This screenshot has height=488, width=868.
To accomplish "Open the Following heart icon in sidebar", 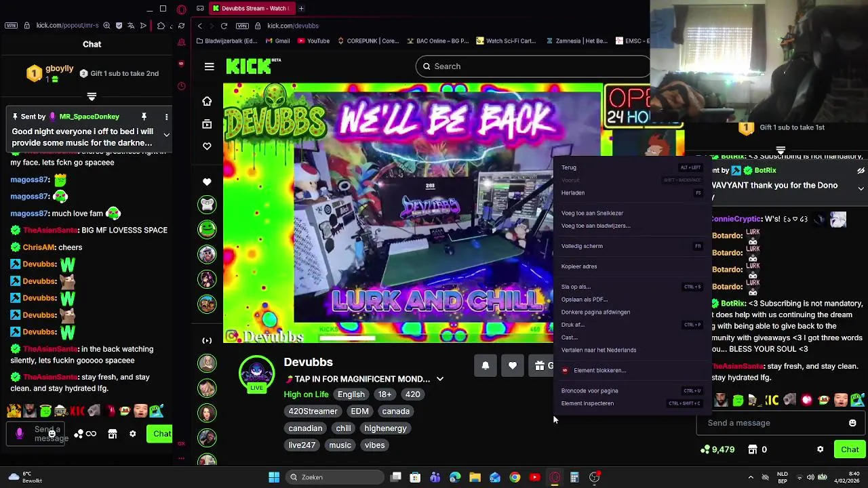I will pyautogui.click(x=207, y=146).
